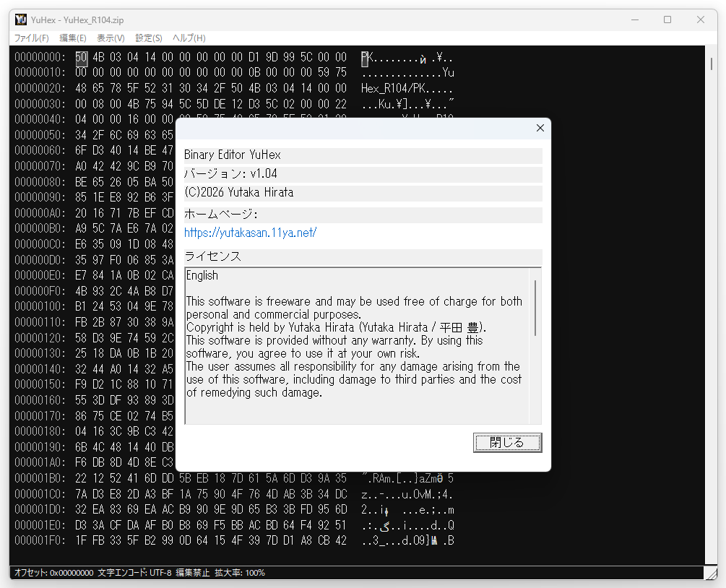Click the ホームページ: label
The width and height of the screenshot is (726, 588).
pos(221,214)
